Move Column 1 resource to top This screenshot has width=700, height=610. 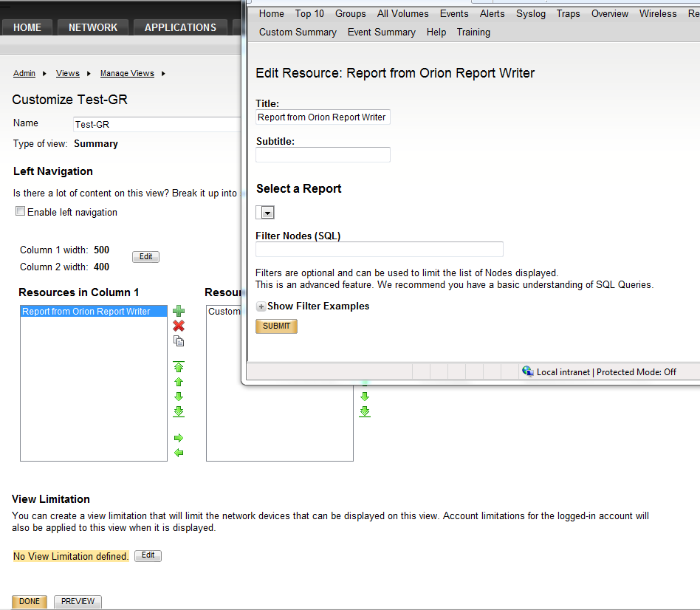click(x=179, y=366)
